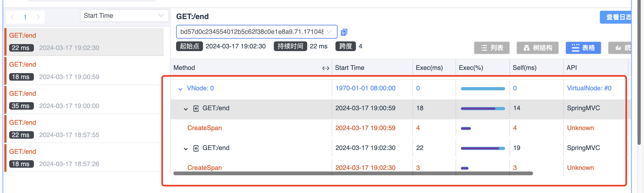Open the Start Time sort dropdown
Screen dimensions: 644x193
click(x=124, y=16)
